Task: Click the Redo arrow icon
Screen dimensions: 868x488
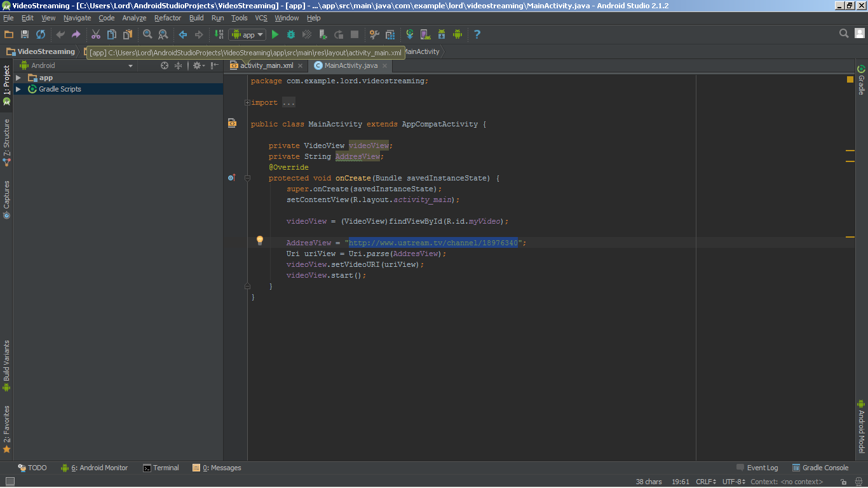Action: pos(76,34)
